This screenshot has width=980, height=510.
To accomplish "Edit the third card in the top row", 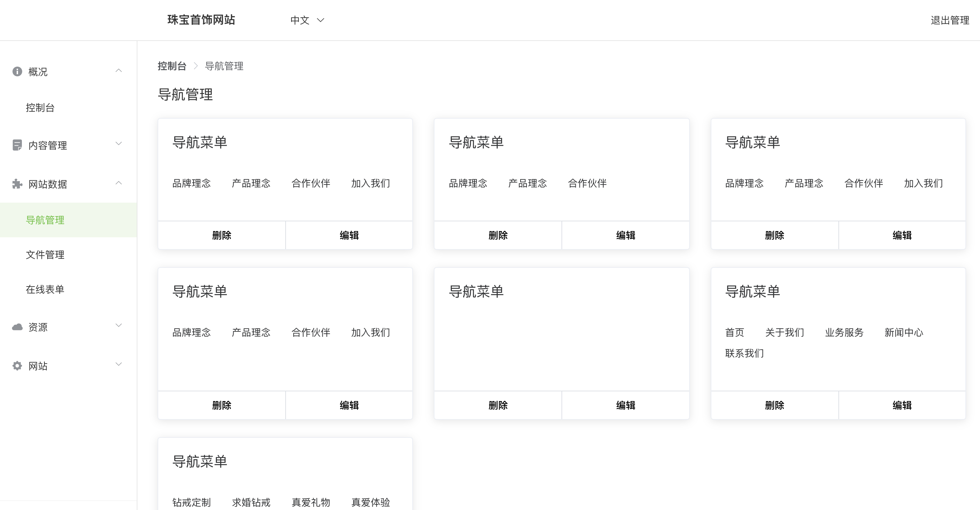I will point(902,236).
